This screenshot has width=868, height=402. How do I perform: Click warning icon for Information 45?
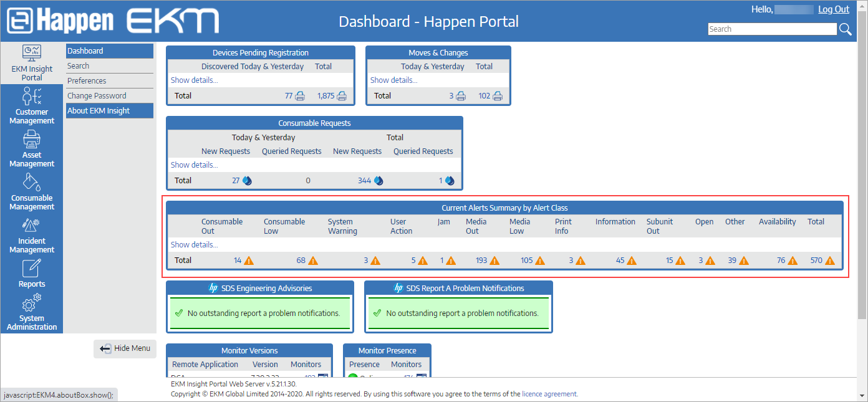click(632, 261)
